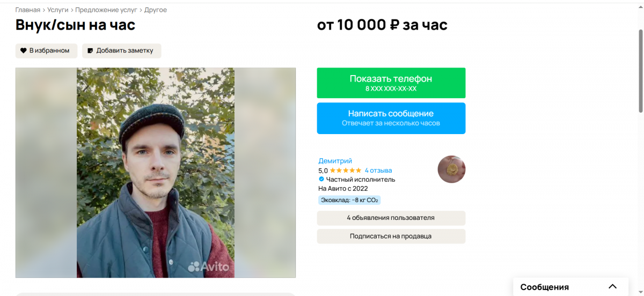This screenshot has height=296, width=644.
Task: Write a message to the seller
Action: (x=391, y=118)
